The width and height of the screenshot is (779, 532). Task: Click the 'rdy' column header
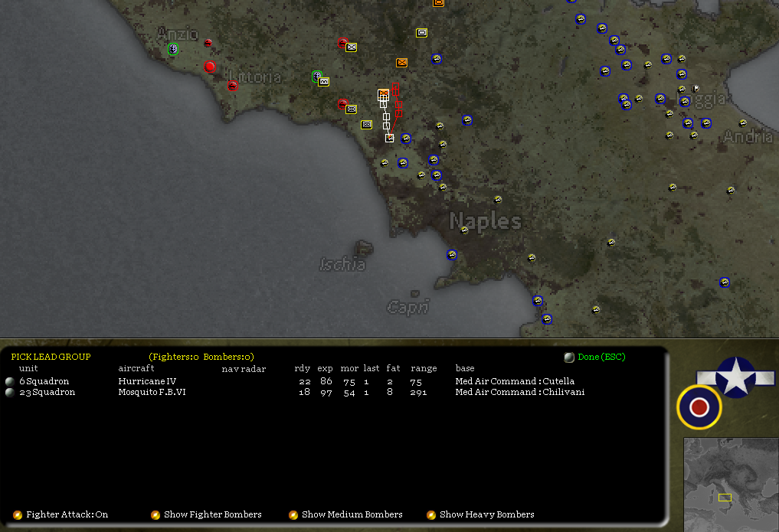[x=302, y=368]
